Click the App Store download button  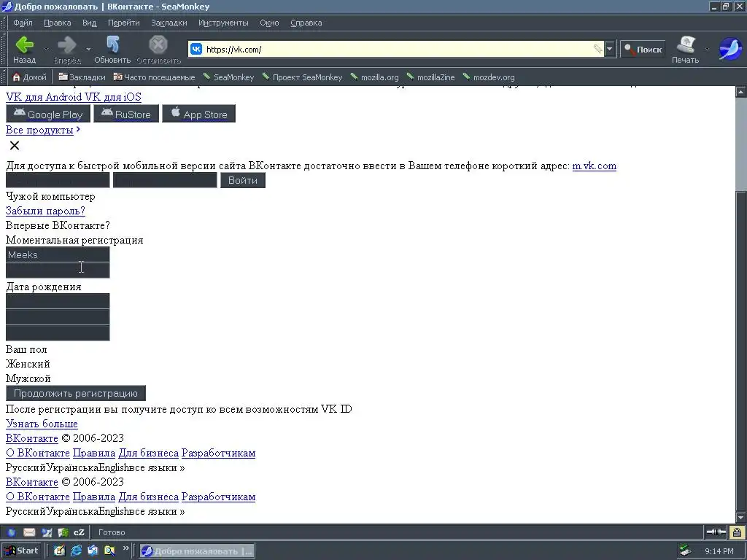click(x=198, y=114)
